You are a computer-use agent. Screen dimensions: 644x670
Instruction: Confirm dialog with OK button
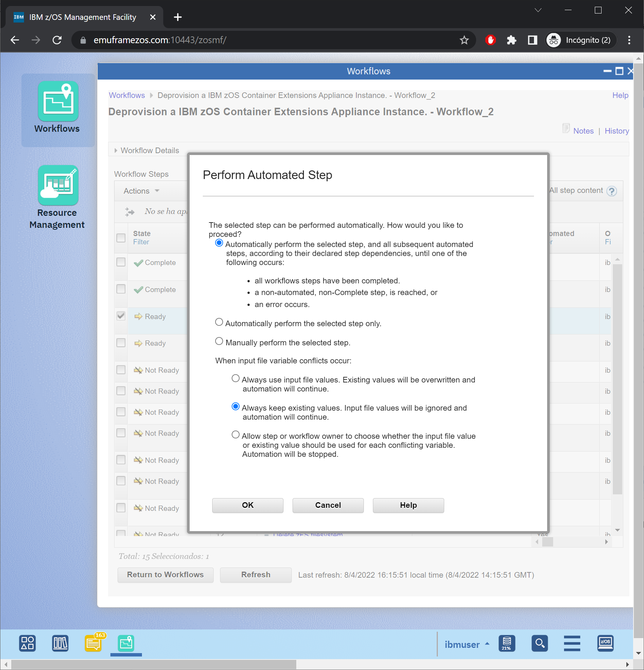click(248, 505)
